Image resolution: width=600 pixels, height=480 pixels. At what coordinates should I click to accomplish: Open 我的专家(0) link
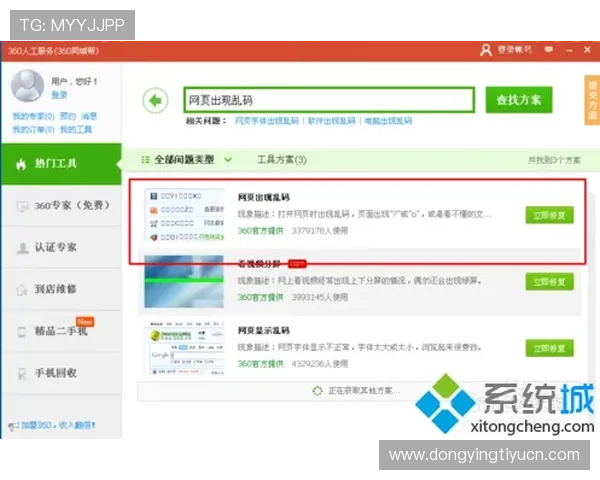pos(34,116)
